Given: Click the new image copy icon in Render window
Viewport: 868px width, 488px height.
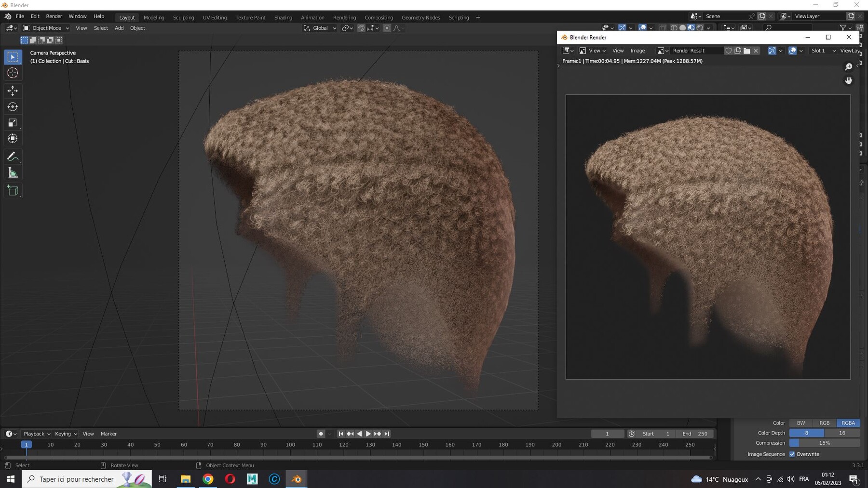Looking at the screenshot, I should point(738,51).
